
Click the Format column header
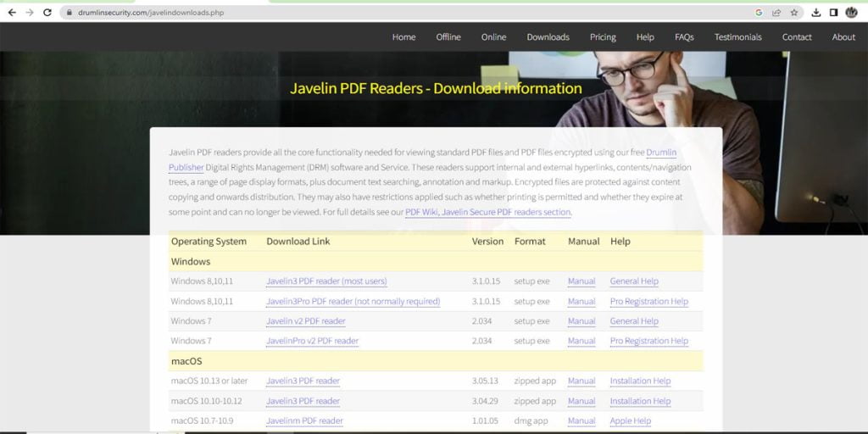[x=530, y=242]
